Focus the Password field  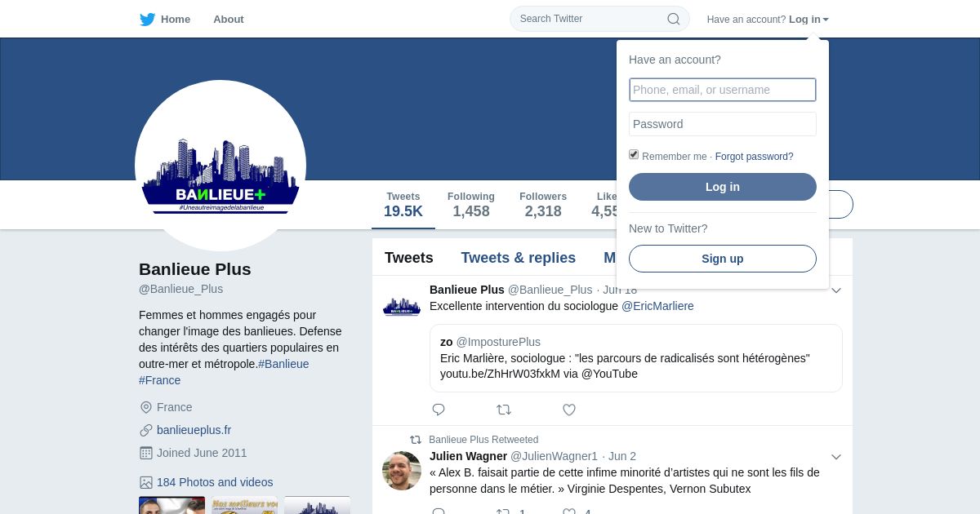pos(723,124)
